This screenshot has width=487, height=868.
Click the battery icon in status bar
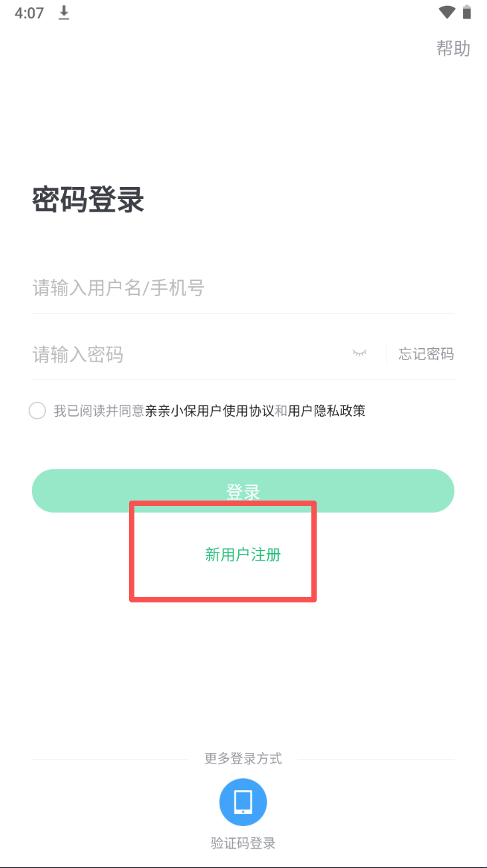tap(467, 12)
